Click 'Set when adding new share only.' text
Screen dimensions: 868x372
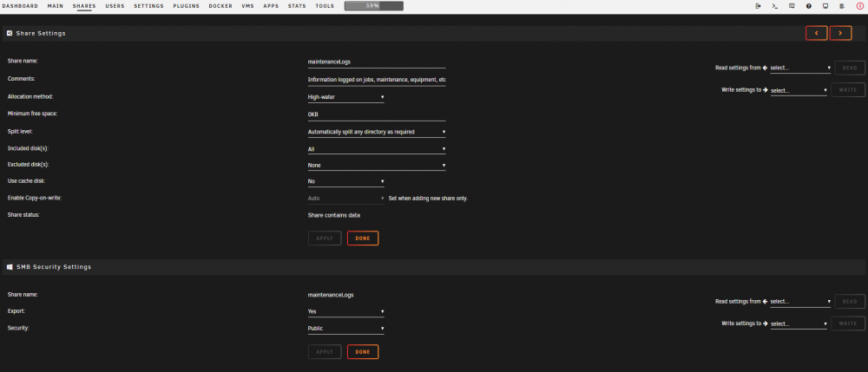pos(428,199)
